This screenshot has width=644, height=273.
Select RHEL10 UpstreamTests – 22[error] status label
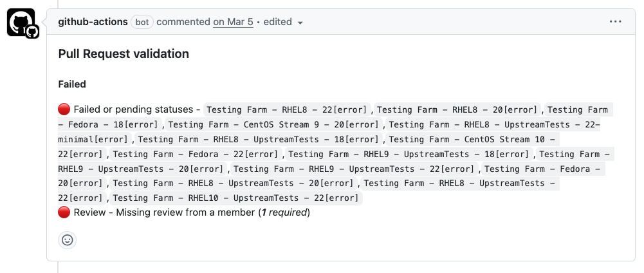pos(236,198)
